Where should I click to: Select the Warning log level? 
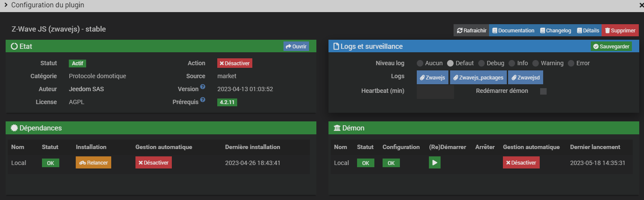point(535,63)
